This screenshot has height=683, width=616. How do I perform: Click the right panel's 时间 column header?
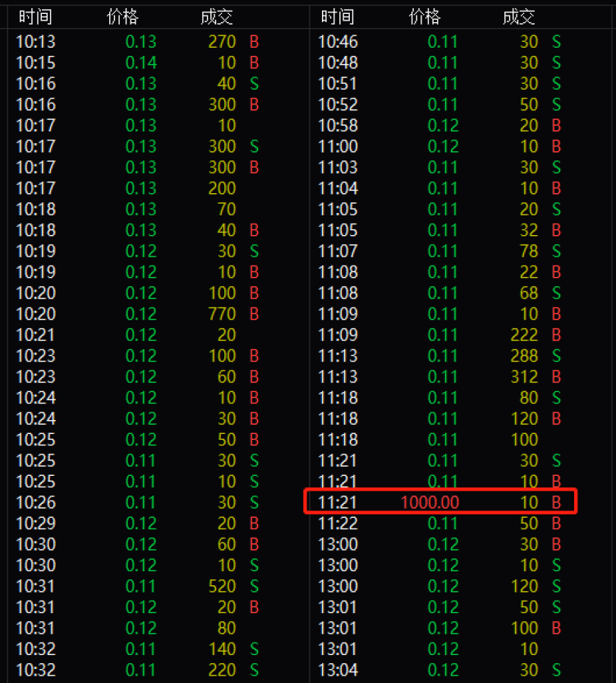[338, 16]
